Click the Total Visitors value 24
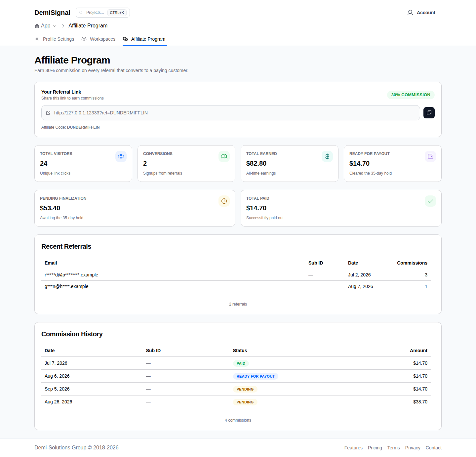476x457 pixels. [44, 163]
